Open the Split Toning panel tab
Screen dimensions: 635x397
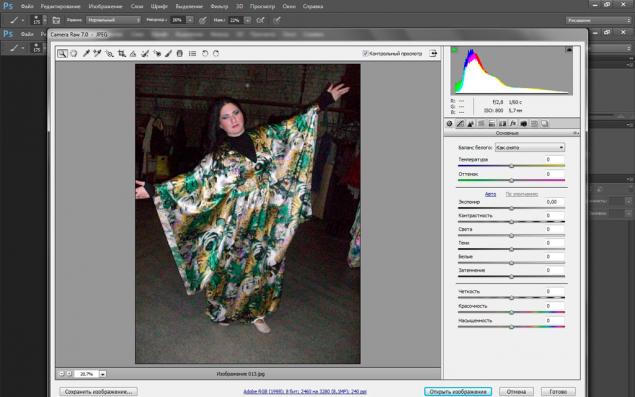coord(492,124)
